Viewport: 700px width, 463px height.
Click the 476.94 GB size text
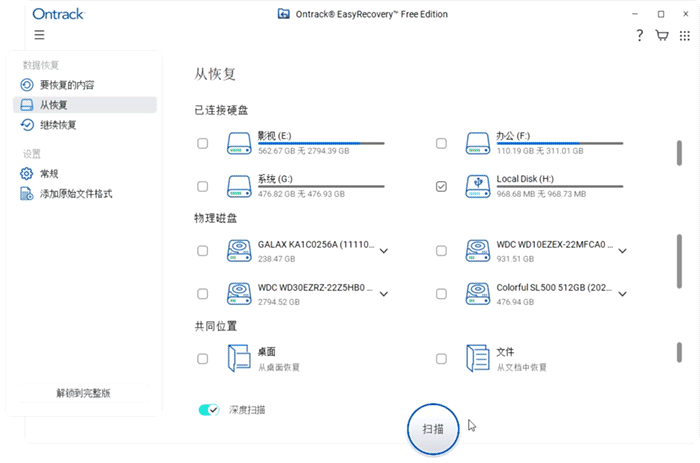click(x=515, y=302)
